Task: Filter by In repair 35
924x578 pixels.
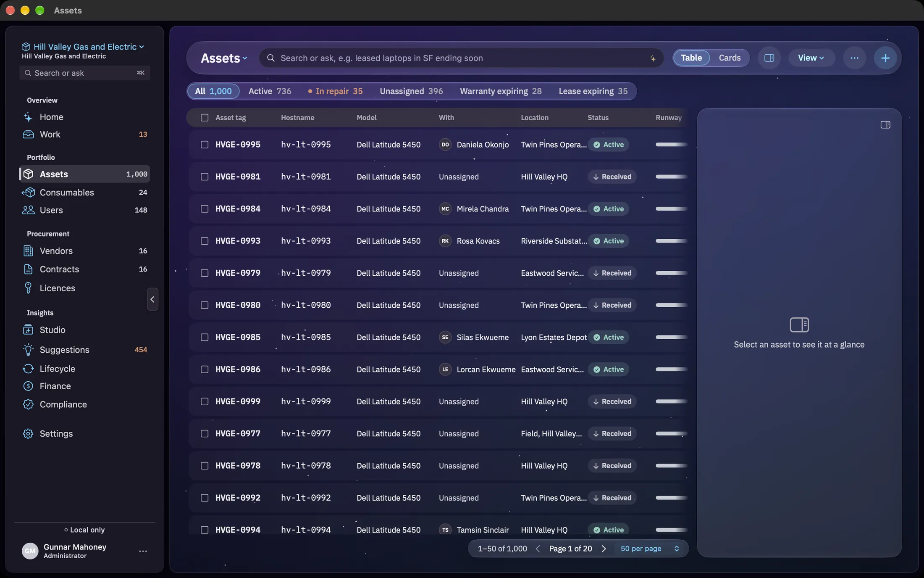Action: pyautogui.click(x=335, y=91)
